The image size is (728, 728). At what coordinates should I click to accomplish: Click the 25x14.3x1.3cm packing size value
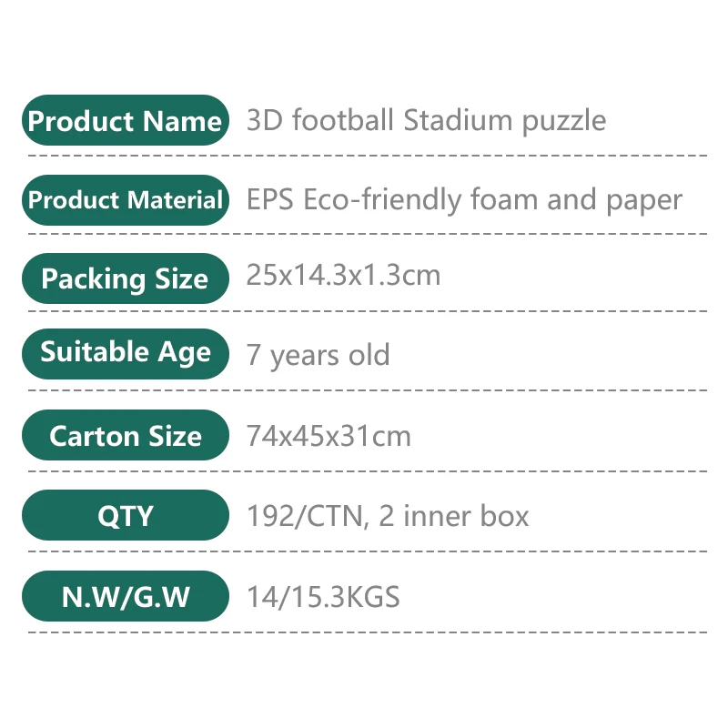pyautogui.click(x=343, y=275)
